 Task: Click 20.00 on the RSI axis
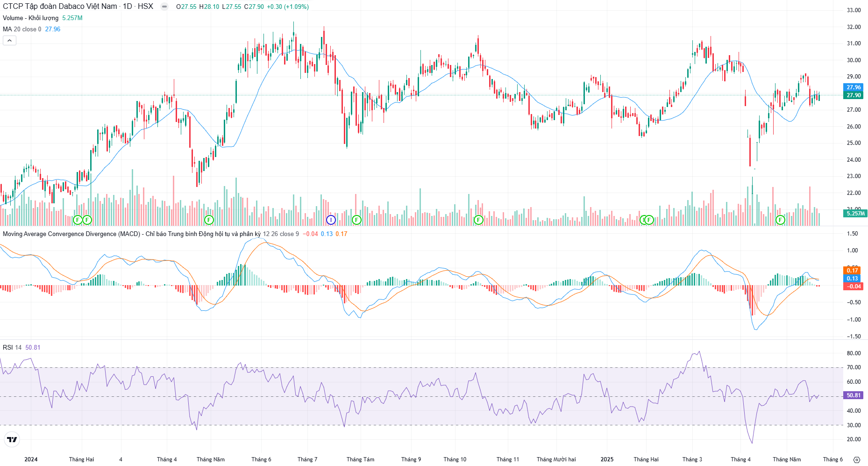(x=854, y=439)
